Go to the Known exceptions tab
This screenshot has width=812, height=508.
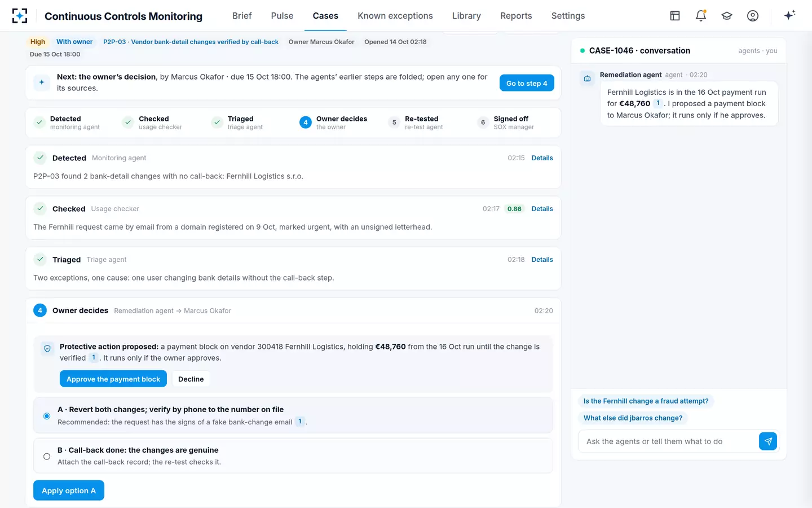click(395, 16)
